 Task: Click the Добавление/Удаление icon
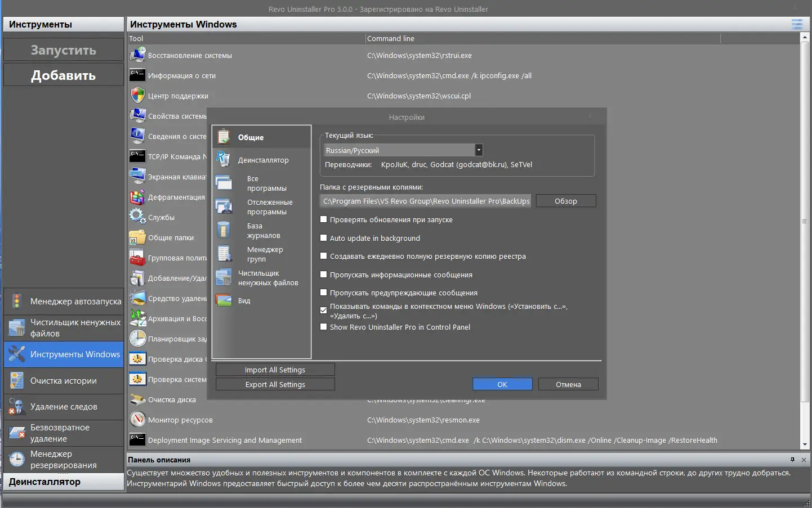[137, 278]
